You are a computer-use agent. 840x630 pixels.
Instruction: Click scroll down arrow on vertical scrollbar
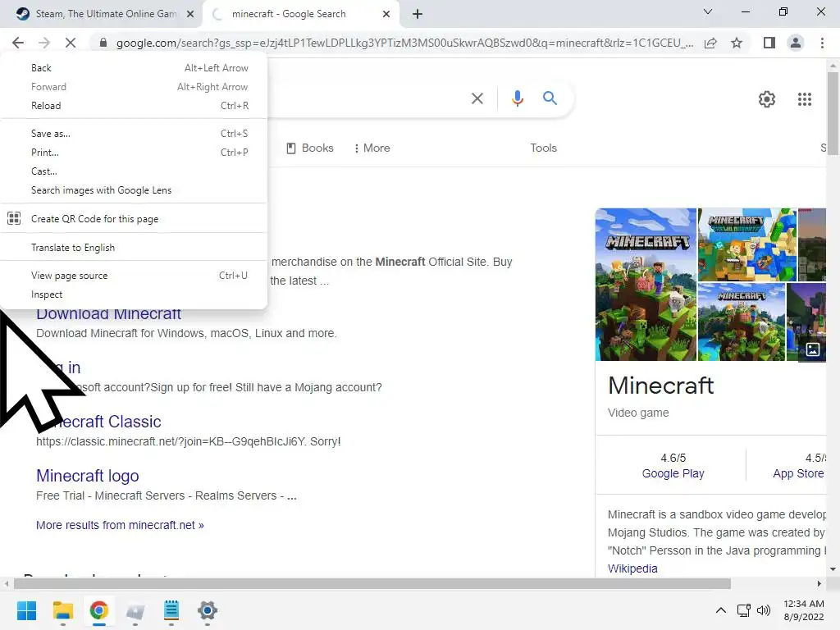click(x=833, y=569)
